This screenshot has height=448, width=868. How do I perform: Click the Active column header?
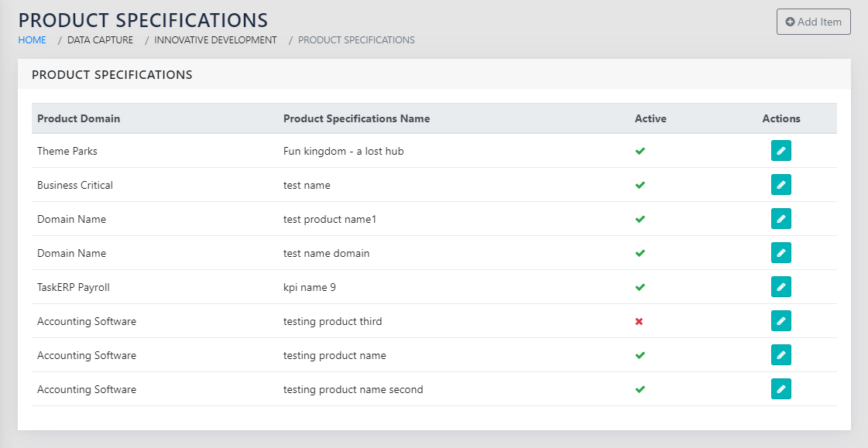point(650,118)
